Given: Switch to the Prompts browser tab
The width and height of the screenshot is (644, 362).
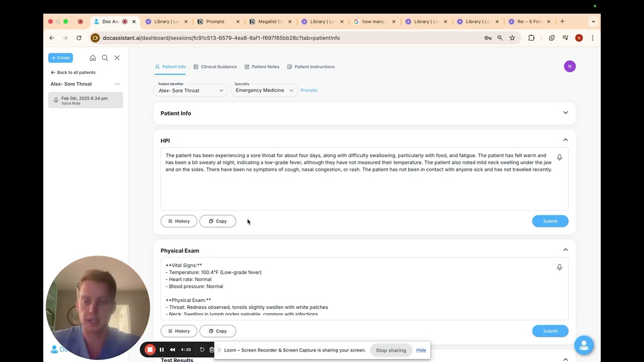Looking at the screenshot, I should pyautogui.click(x=215, y=22).
